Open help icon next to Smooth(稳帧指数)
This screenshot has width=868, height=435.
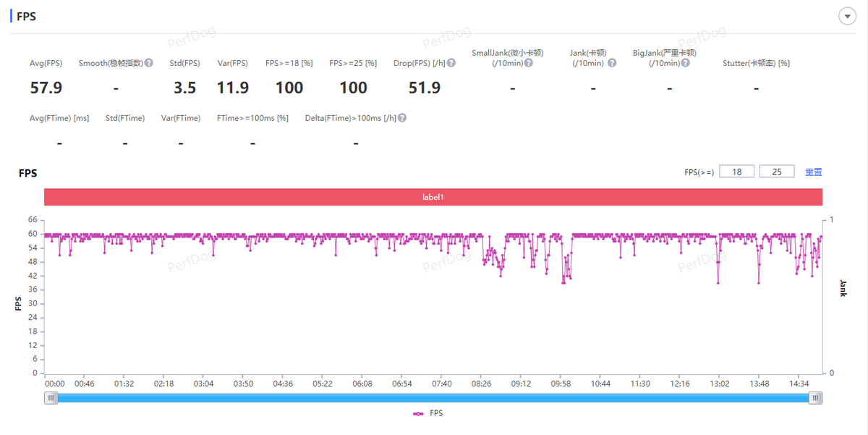click(148, 63)
